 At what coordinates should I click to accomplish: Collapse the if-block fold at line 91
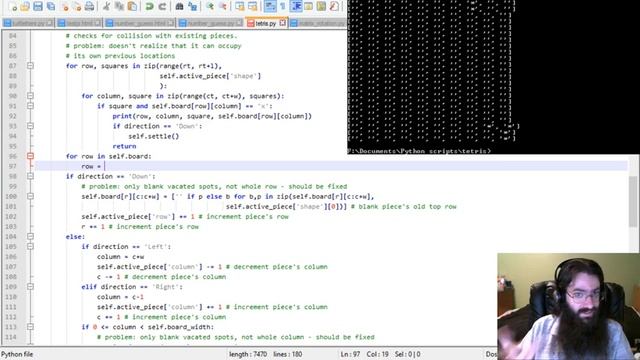[x=30, y=106]
